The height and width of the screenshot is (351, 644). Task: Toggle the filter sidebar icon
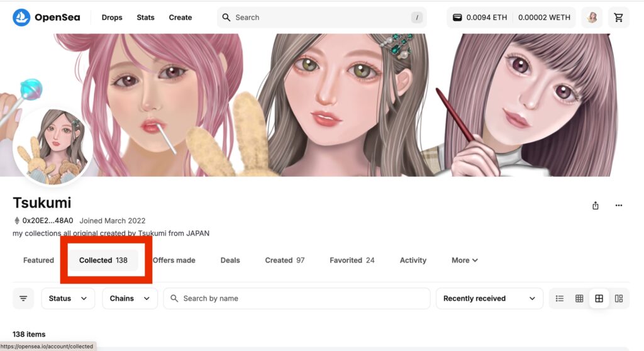coord(23,298)
